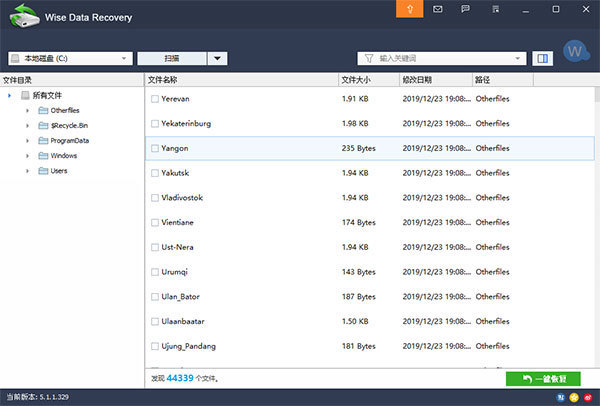Collapse the 所有文件 tree node
This screenshot has width=600, height=406.
10,95
